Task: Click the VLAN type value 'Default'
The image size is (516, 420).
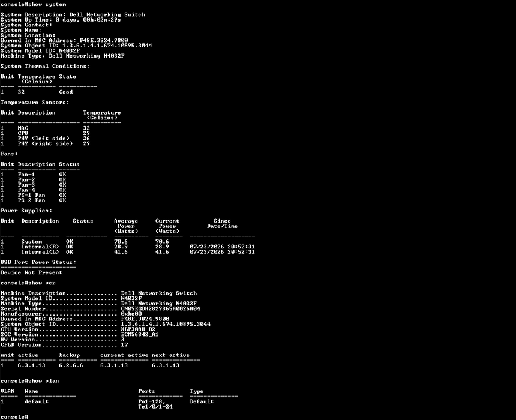Action: 202,401
